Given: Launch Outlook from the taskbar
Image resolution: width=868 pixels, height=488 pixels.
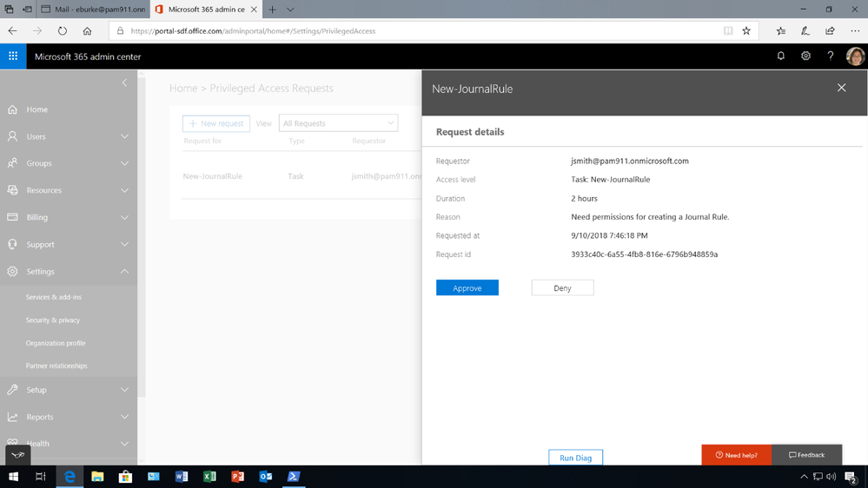Looking at the screenshot, I should (266, 477).
